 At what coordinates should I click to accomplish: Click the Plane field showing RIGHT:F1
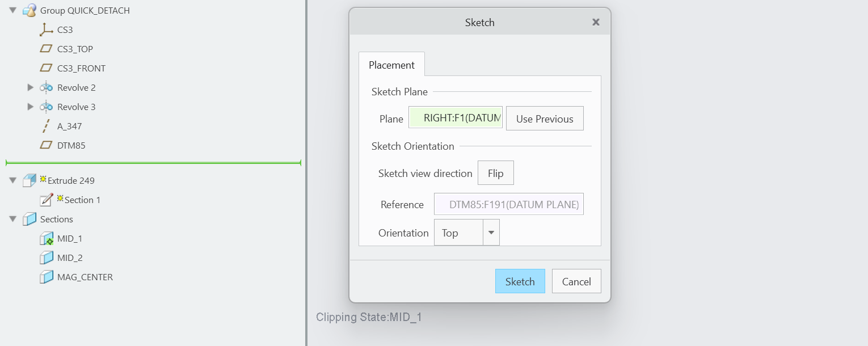[x=455, y=117]
